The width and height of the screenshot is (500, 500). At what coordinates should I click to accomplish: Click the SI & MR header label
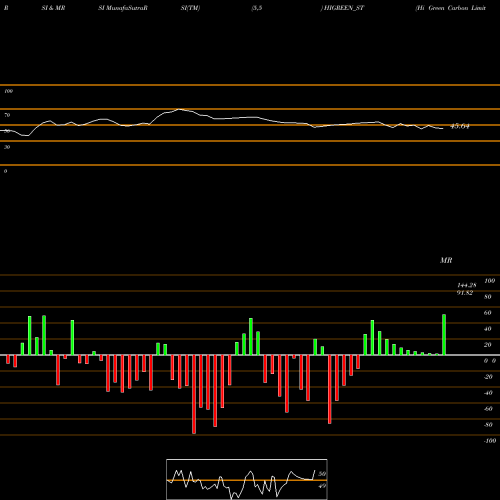tap(53, 8)
